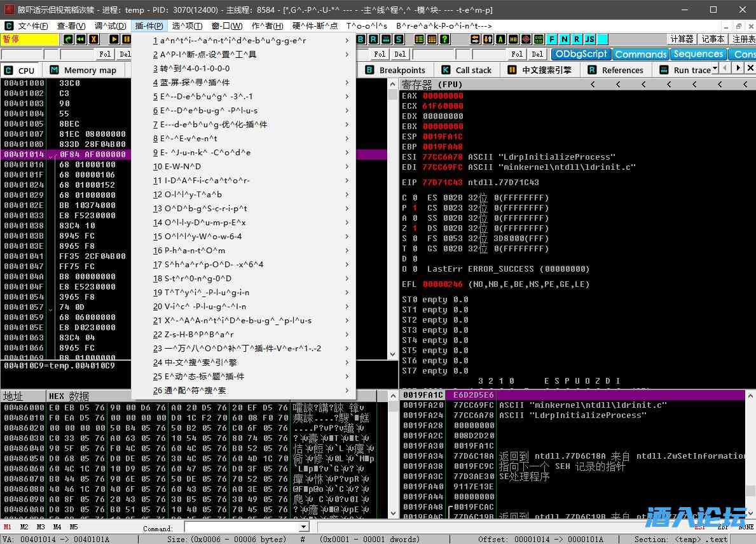Viewport: 756px width, 544px height.
Task: Switch to the Memory map tab
Action: click(x=83, y=70)
